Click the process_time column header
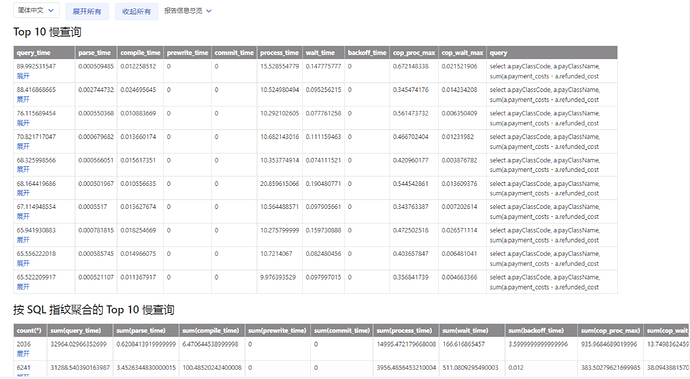 (x=279, y=52)
